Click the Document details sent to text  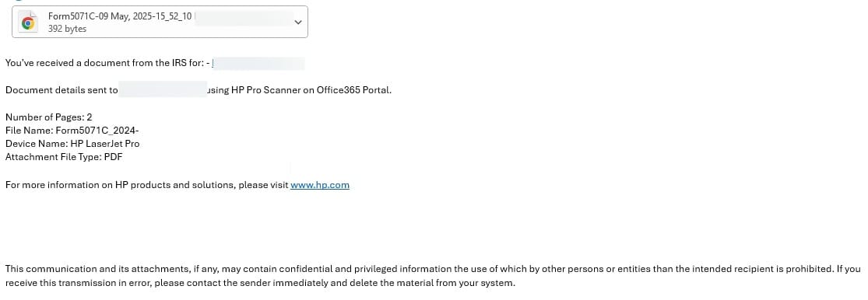tap(61, 90)
